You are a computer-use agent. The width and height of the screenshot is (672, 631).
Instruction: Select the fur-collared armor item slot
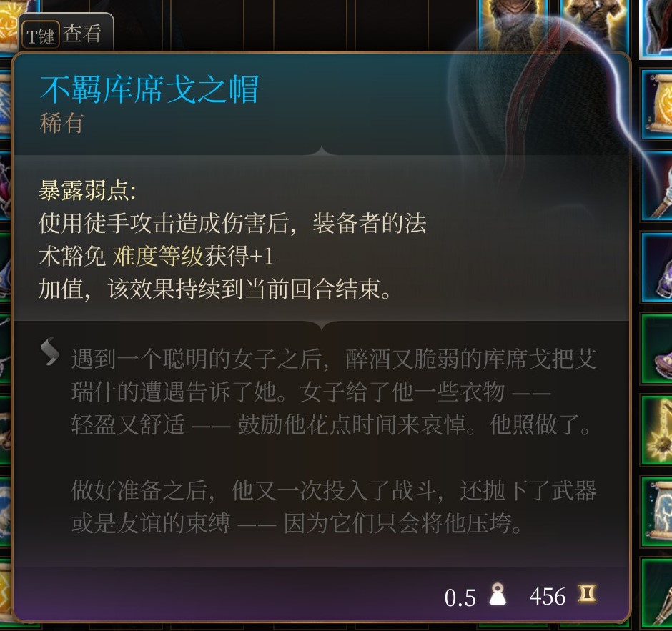click(x=513, y=24)
